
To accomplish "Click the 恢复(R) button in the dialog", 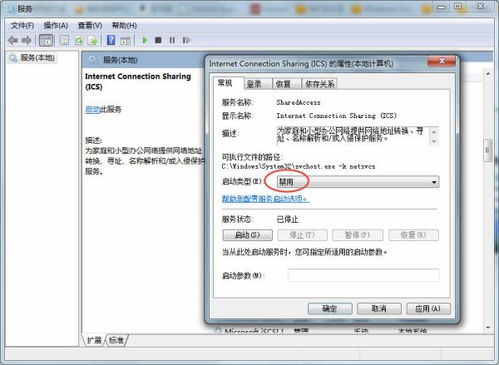I will click(413, 235).
